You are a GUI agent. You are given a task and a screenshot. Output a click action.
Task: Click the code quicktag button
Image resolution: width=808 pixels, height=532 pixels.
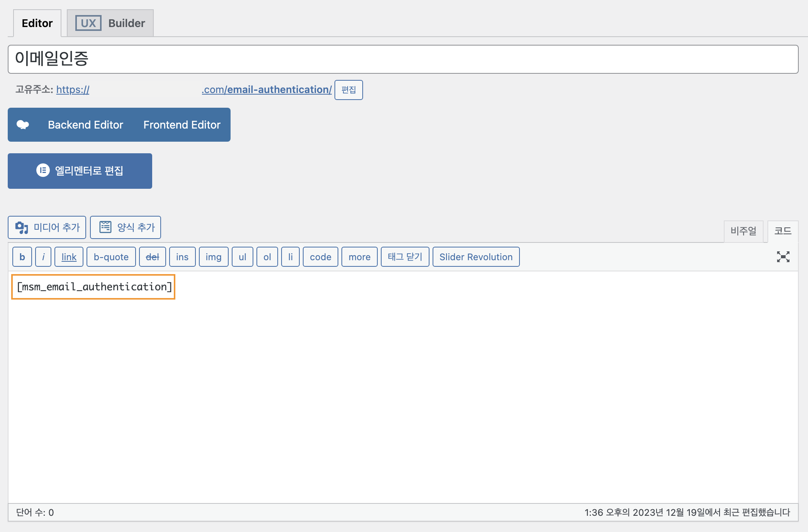click(321, 257)
